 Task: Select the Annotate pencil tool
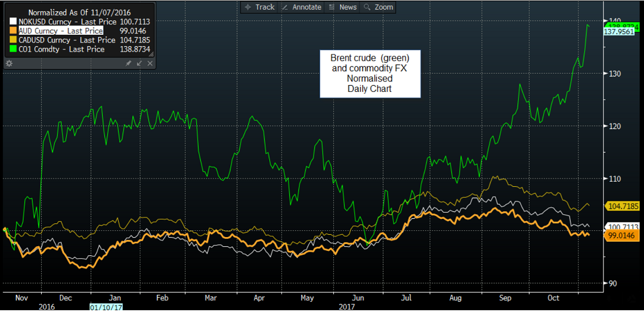302,7
